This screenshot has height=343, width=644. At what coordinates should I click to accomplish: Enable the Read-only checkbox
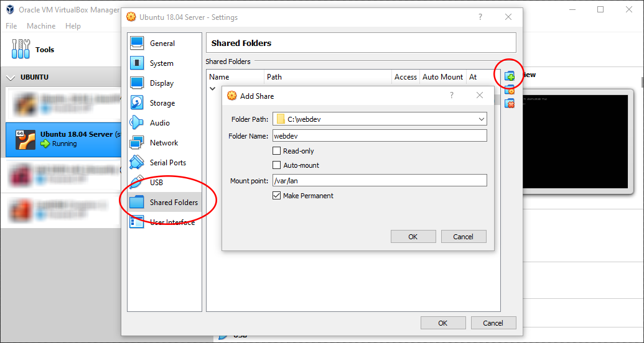[276, 151]
